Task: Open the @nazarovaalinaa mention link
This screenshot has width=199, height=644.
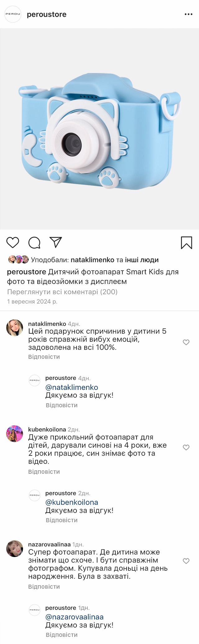Action: click(x=75, y=617)
